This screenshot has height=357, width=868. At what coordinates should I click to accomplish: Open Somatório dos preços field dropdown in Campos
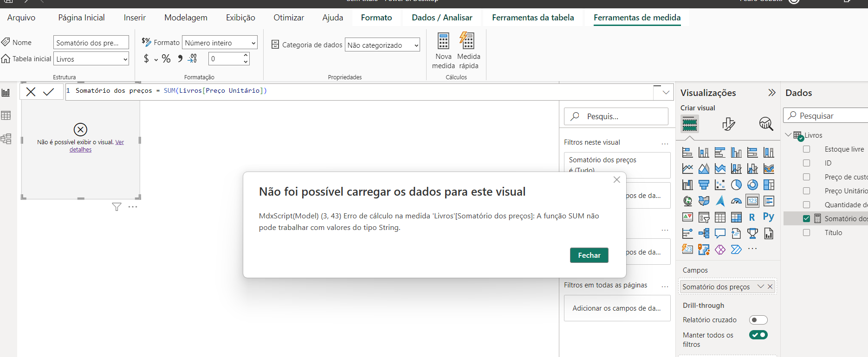[760, 287]
